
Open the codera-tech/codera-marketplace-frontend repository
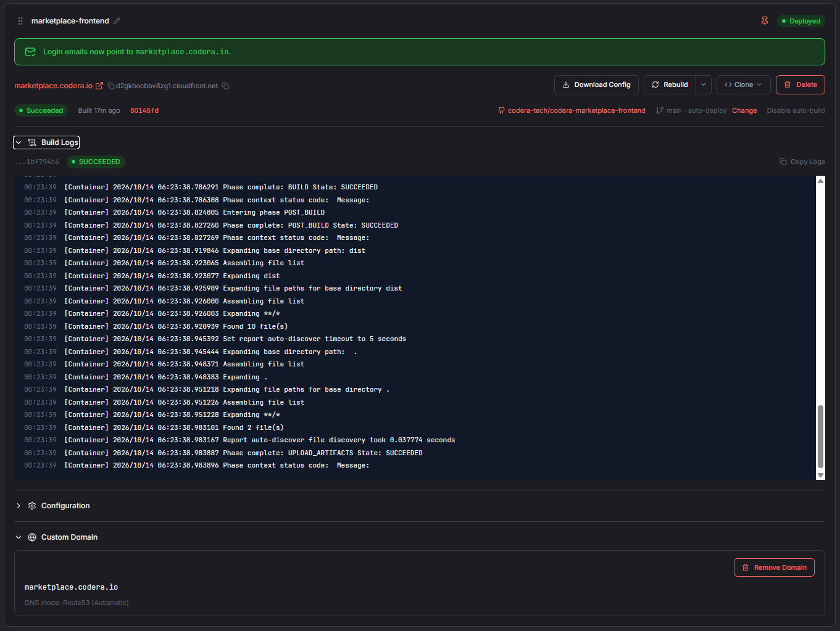pyautogui.click(x=576, y=110)
